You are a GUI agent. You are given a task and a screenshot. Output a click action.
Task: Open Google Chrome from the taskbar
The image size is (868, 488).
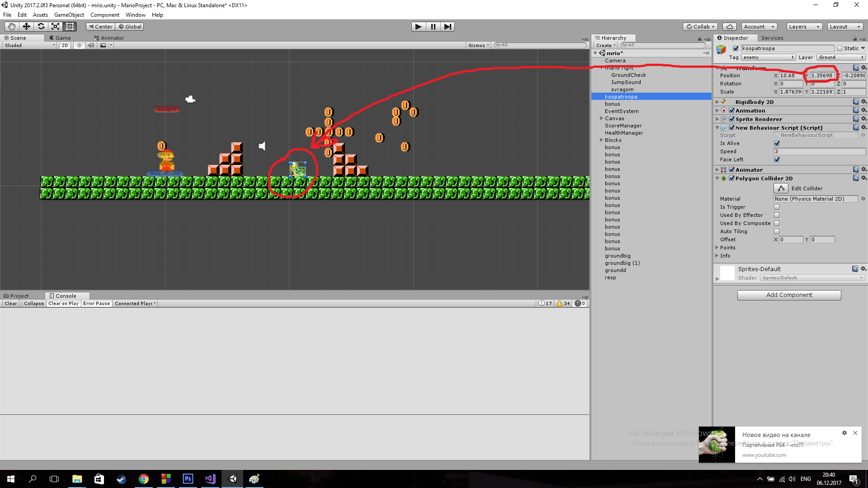coord(144,479)
